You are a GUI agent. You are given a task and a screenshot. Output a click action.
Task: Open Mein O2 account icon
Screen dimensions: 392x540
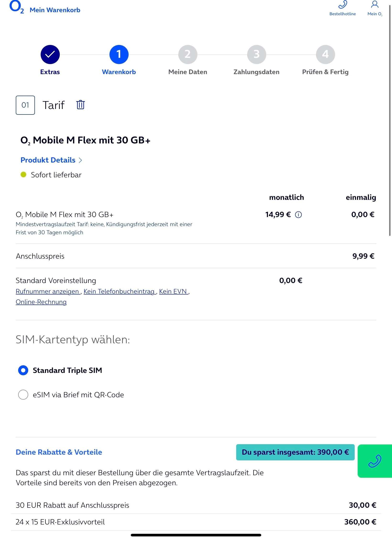[375, 5]
